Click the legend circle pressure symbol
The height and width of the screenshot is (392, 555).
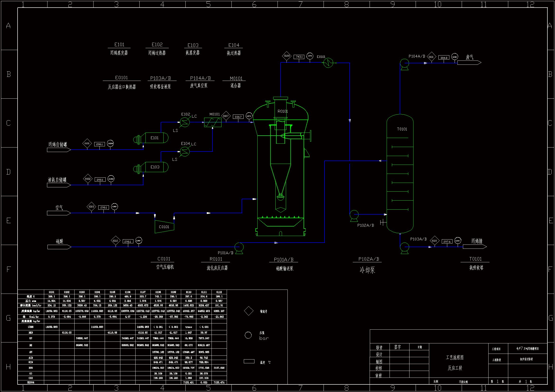tap(248, 335)
